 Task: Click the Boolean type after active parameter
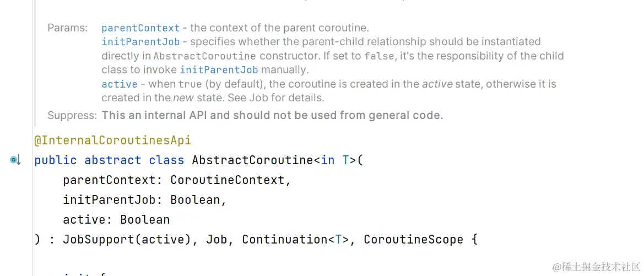(x=145, y=220)
